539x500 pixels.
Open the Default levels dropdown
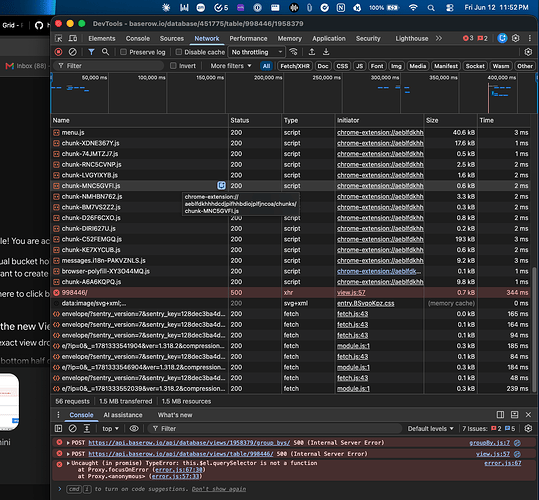(430, 429)
